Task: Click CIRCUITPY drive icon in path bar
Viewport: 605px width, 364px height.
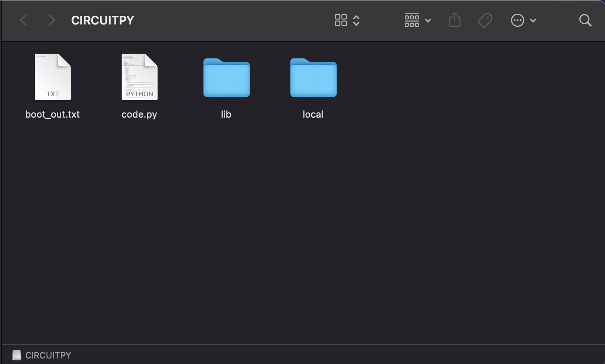Action: pos(17,355)
